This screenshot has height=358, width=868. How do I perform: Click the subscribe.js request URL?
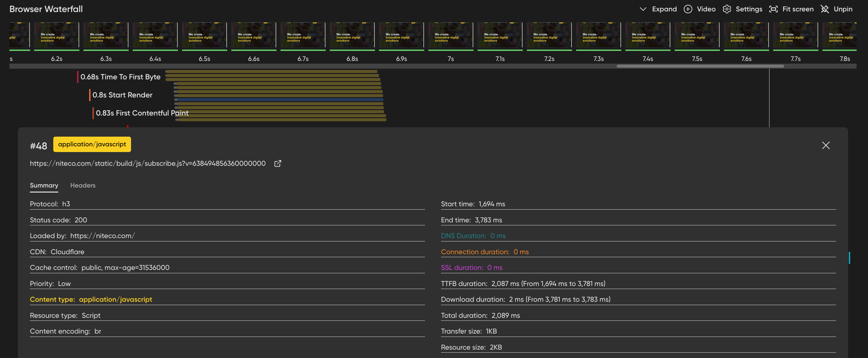pyautogui.click(x=147, y=163)
